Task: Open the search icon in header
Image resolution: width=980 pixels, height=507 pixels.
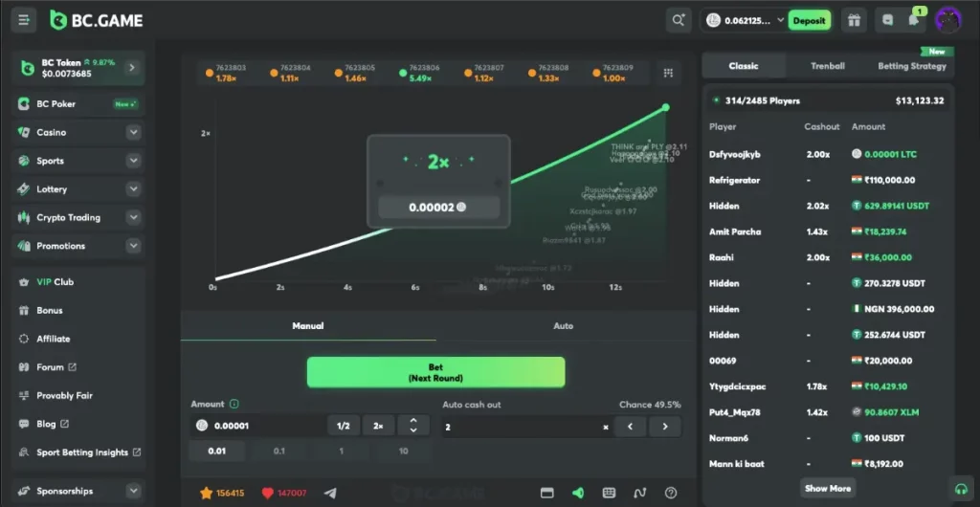Action: tap(679, 20)
